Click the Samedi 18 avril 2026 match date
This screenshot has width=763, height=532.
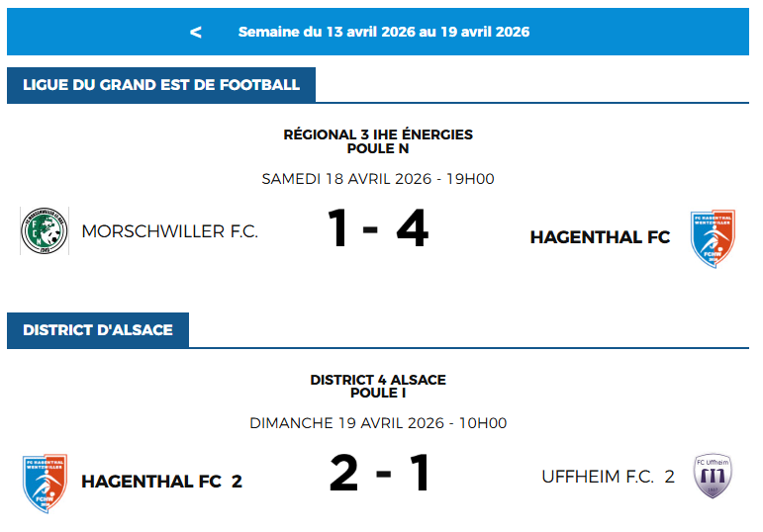click(378, 179)
